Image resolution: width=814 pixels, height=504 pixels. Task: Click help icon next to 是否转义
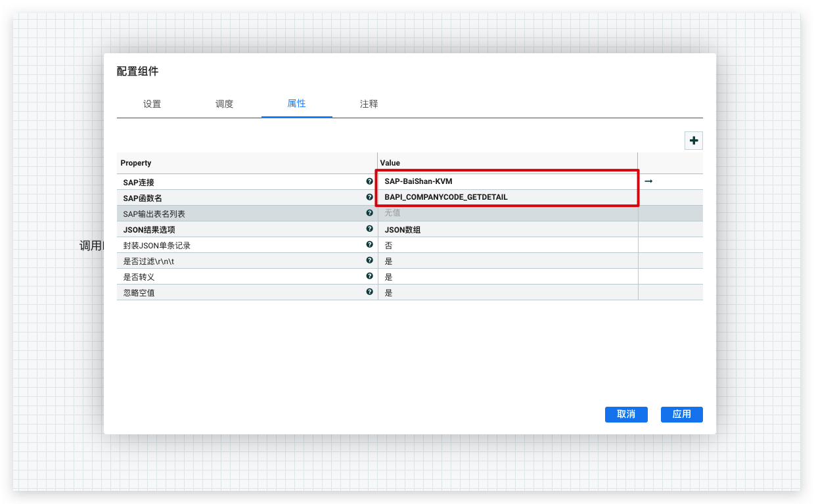coord(369,276)
